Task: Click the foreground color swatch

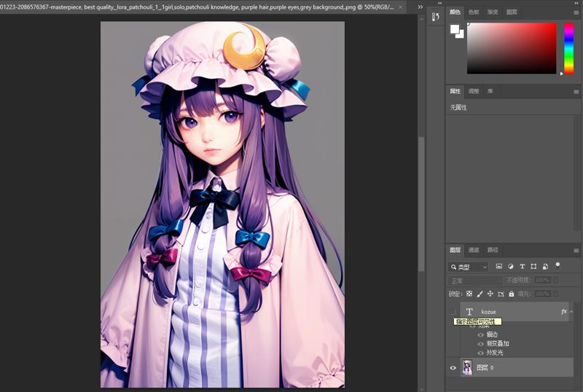Action: click(x=454, y=29)
